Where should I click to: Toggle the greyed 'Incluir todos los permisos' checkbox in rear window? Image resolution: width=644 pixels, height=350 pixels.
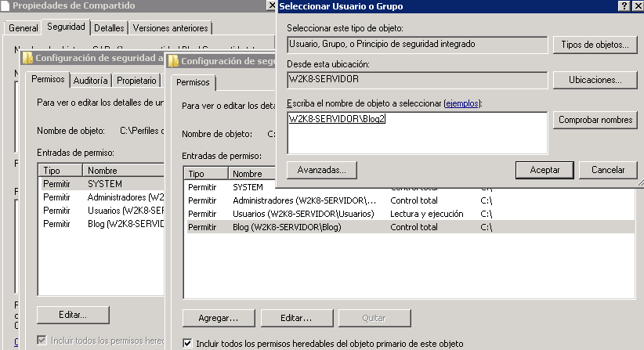(42, 340)
